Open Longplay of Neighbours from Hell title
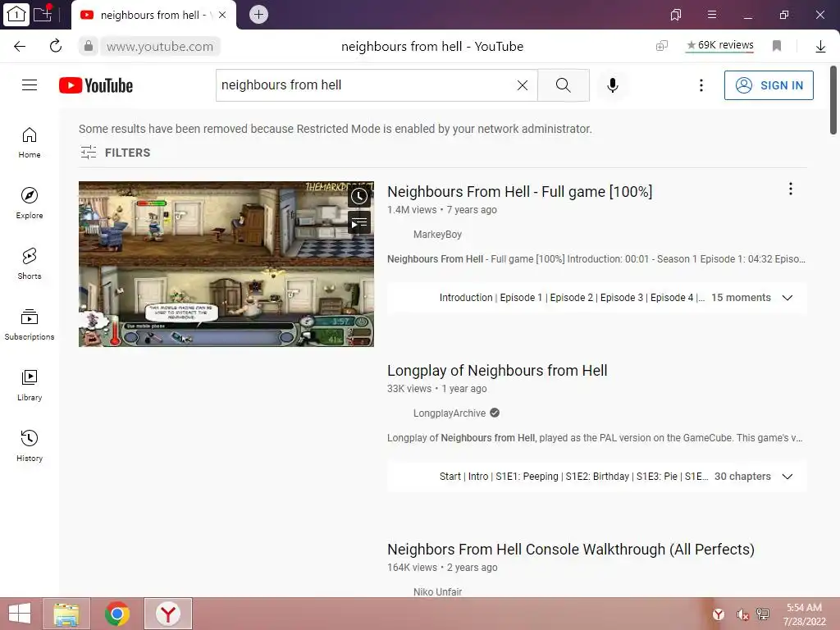The image size is (840, 630). coord(497,371)
